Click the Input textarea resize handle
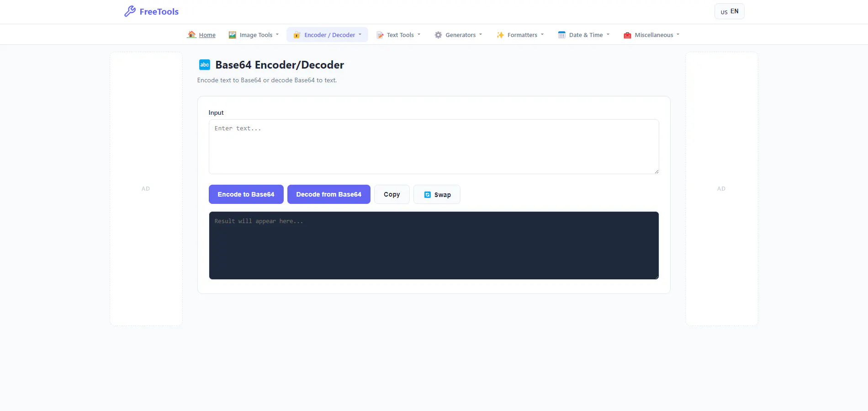Image resolution: width=868 pixels, height=411 pixels. tap(656, 171)
